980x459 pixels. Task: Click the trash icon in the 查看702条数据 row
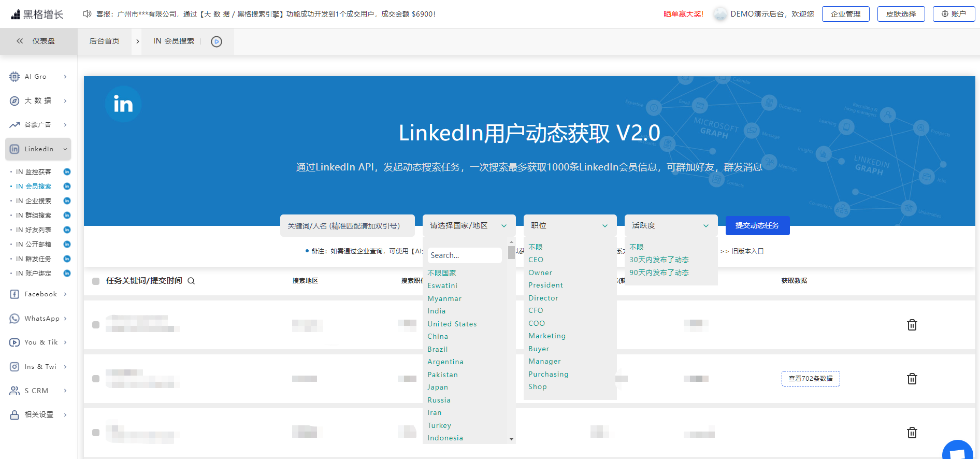tap(912, 379)
